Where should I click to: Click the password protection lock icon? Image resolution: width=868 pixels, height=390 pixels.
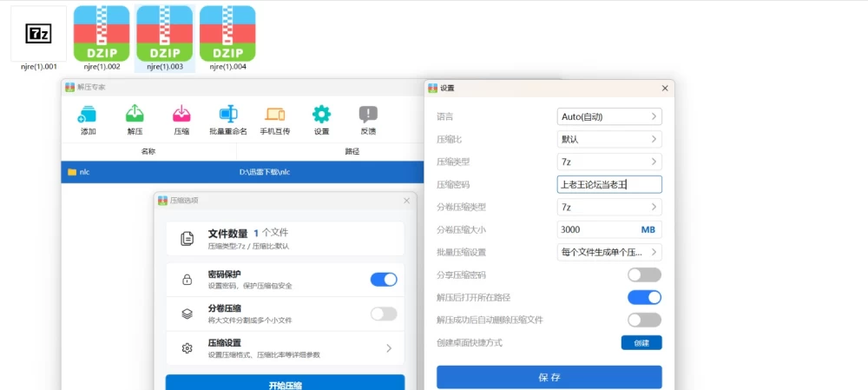(x=187, y=280)
